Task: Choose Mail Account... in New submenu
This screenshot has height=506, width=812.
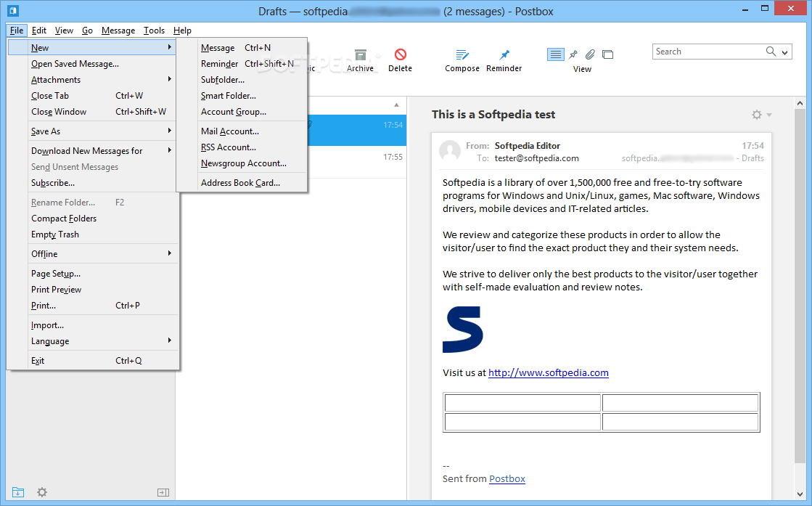Action: tap(242, 131)
